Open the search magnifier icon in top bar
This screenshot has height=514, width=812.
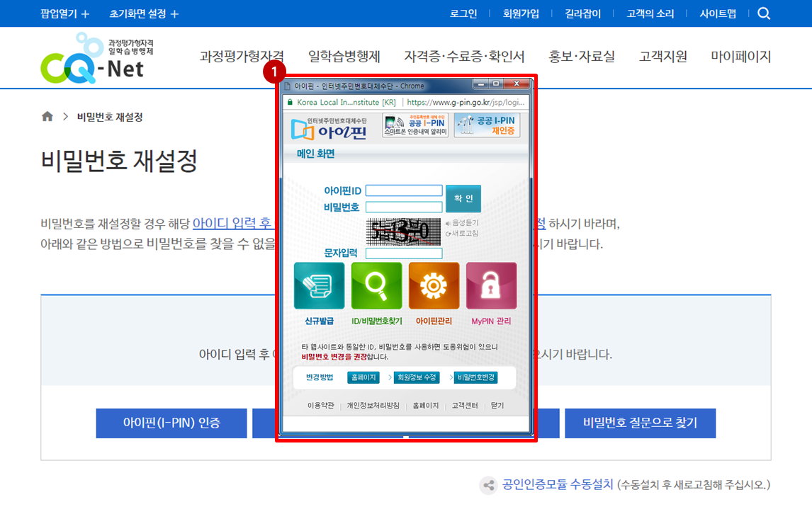pyautogui.click(x=764, y=13)
